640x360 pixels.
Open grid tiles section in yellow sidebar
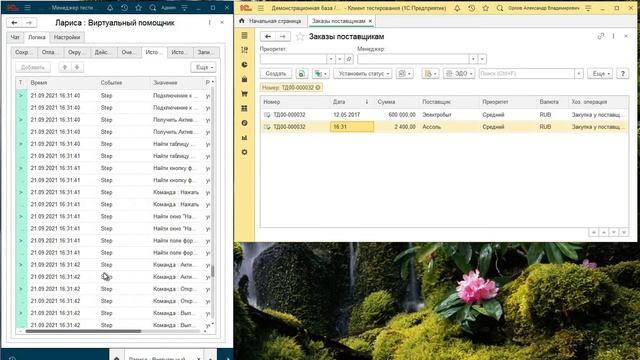tap(244, 108)
